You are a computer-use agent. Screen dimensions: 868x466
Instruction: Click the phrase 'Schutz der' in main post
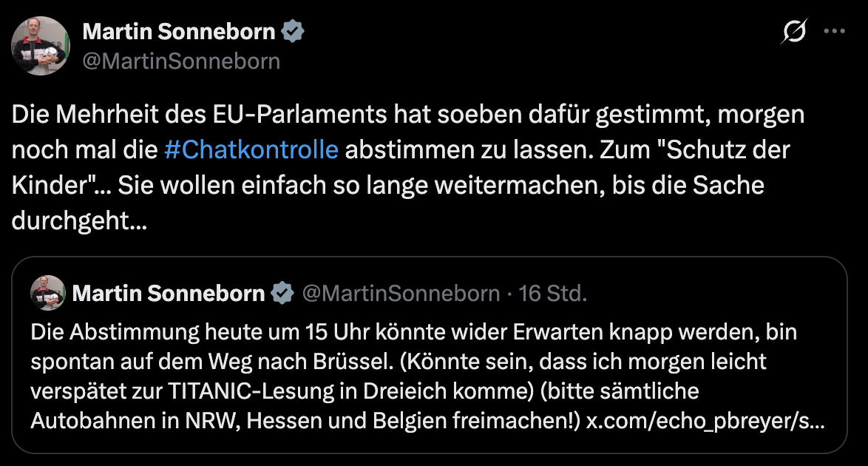click(727, 149)
